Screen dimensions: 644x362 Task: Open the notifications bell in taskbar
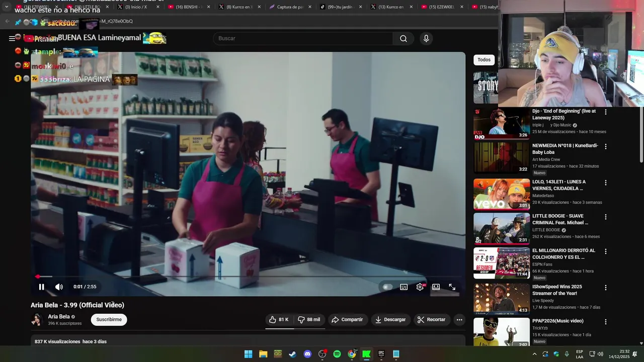[x=635, y=354]
